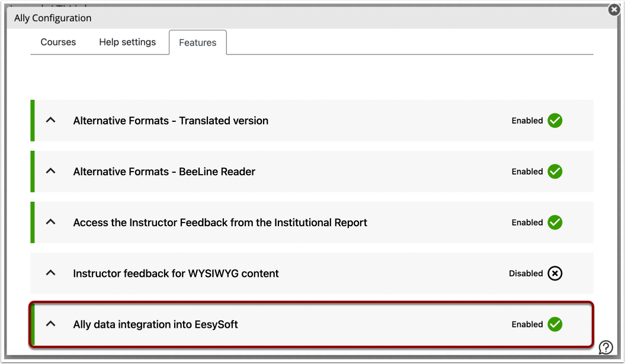
Task: Click the Enabled checkmark for EesySoft integration
Action: (x=555, y=324)
